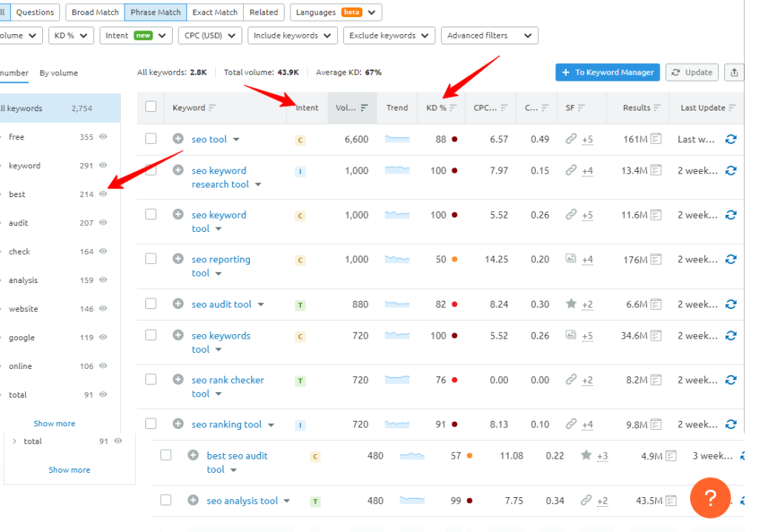Screen dimensions: 759x532
Task: Open the Advanced filters dropdown
Action: (x=489, y=35)
